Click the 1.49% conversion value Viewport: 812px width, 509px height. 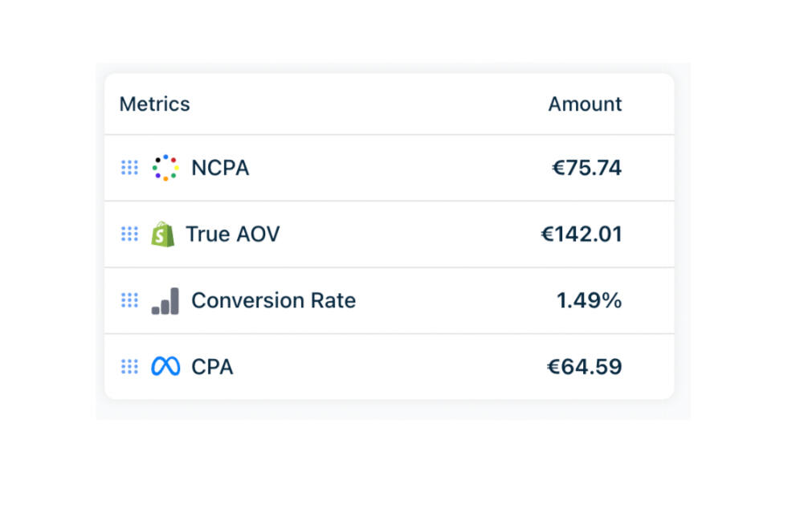click(x=590, y=301)
